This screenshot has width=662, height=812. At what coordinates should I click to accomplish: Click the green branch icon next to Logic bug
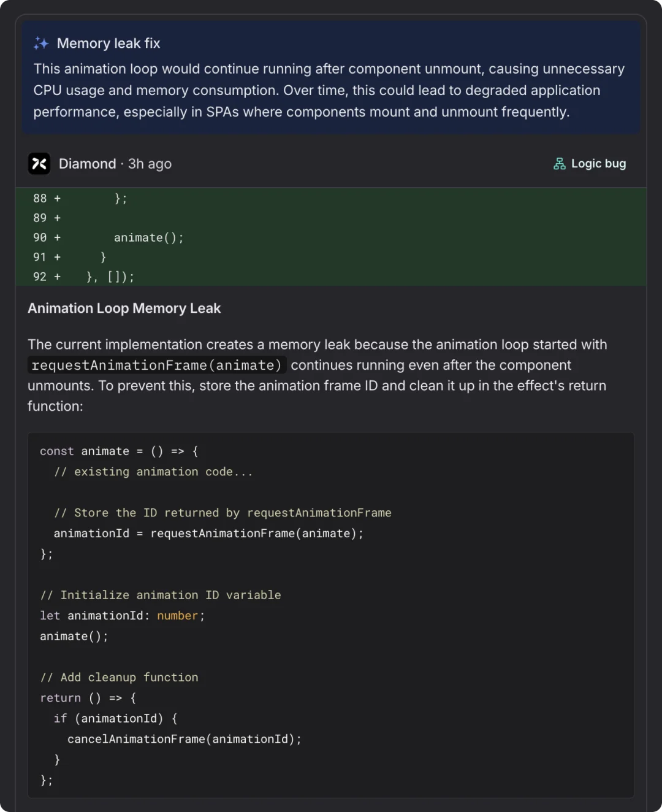click(558, 164)
